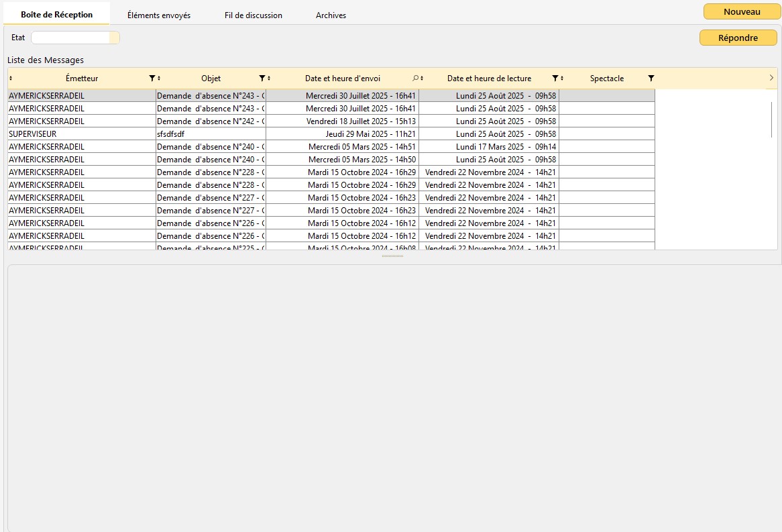Image resolution: width=782 pixels, height=532 pixels.
Task: Open the Objet column filter icon
Action: [x=262, y=78]
